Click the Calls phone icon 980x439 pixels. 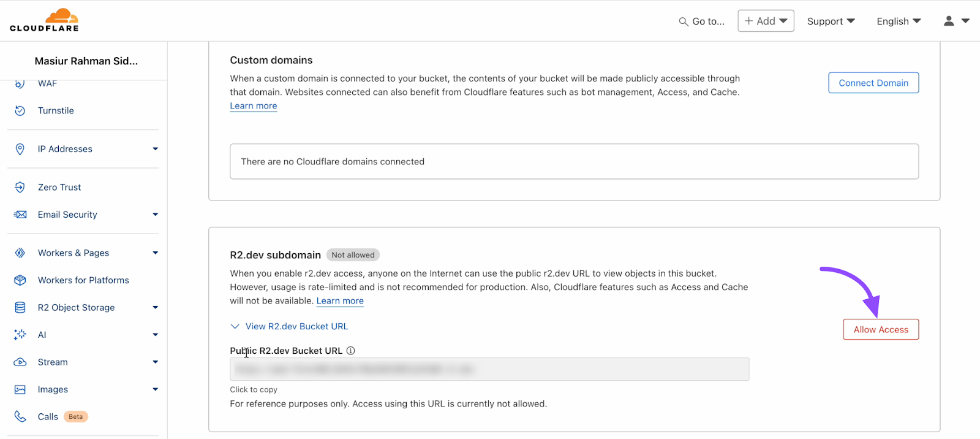(20, 416)
